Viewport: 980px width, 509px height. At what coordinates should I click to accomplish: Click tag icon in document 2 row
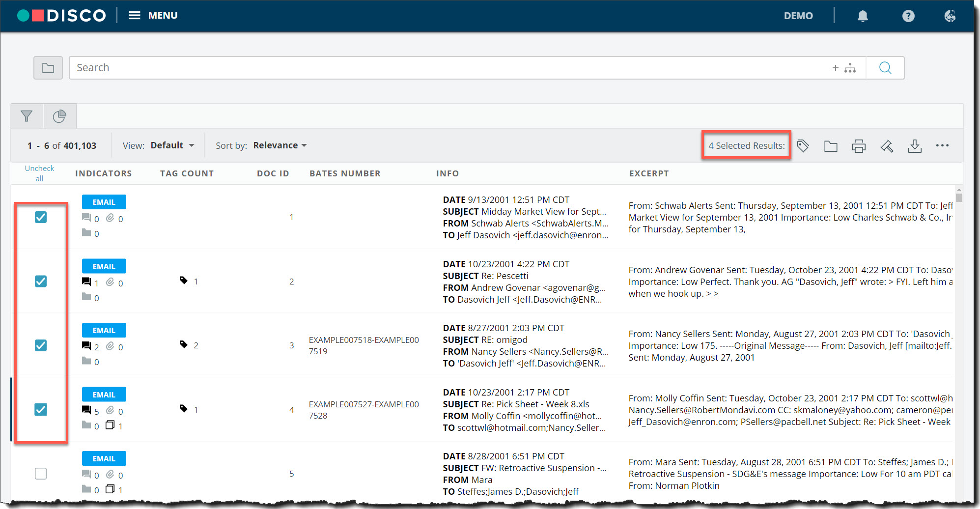click(x=184, y=281)
